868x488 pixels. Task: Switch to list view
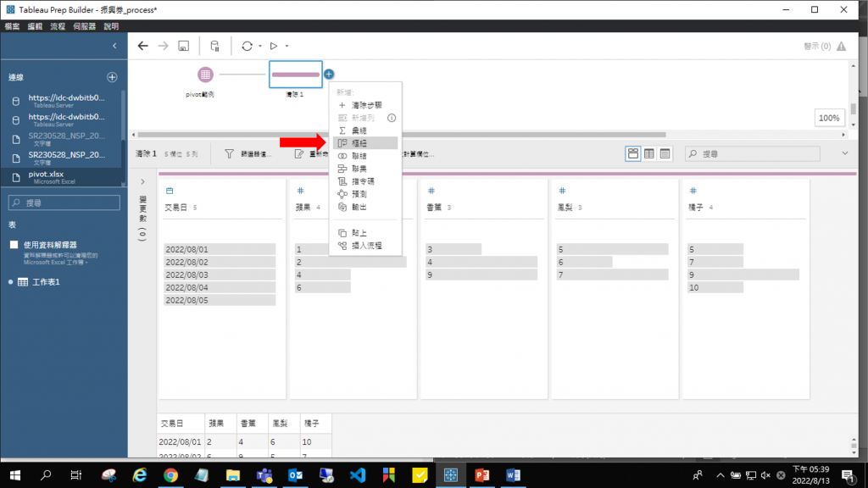point(665,154)
